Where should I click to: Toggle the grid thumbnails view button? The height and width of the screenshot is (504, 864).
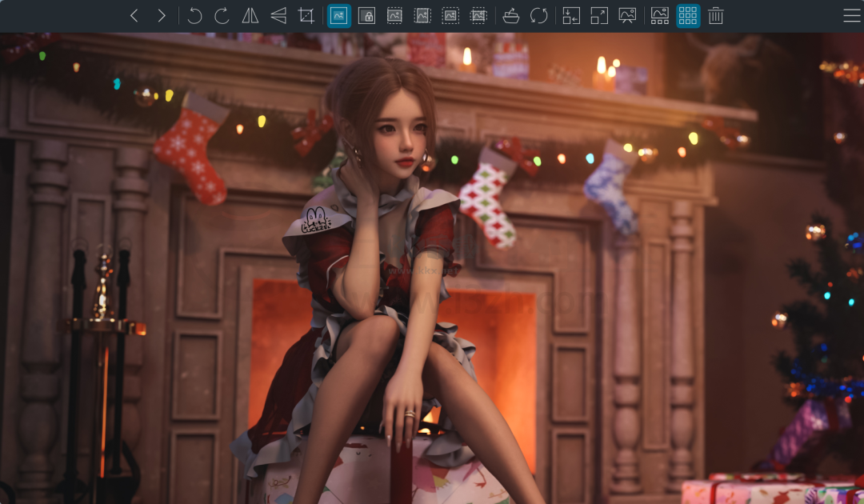pyautogui.click(x=687, y=15)
